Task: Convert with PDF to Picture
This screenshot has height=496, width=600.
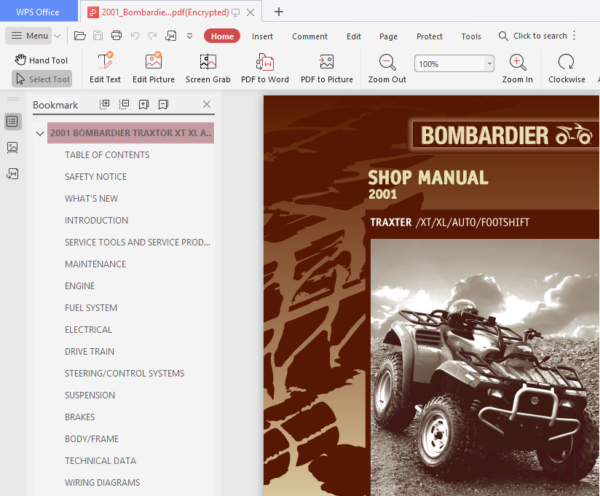Action: (x=326, y=68)
